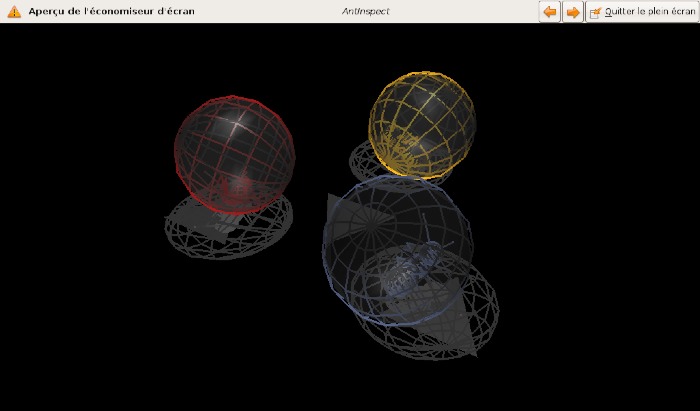Click the AntInspect screensaver name label
Viewport: 700px width, 411px height.
(x=366, y=11)
